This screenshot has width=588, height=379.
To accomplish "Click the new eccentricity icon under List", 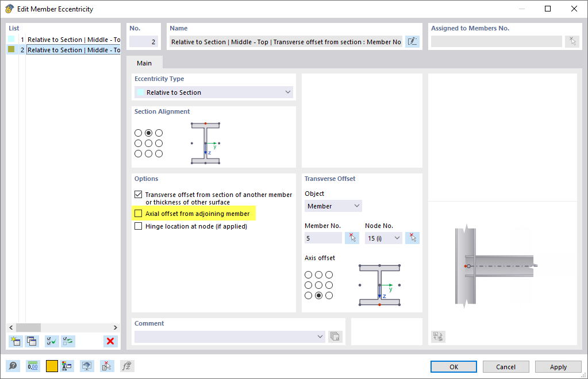I will [16, 341].
